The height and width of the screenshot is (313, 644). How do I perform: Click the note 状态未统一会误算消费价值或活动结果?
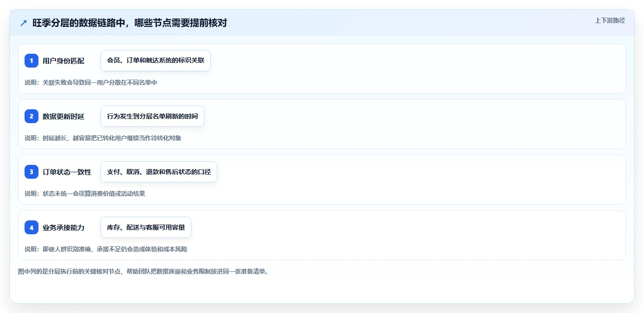tap(85, 194)
